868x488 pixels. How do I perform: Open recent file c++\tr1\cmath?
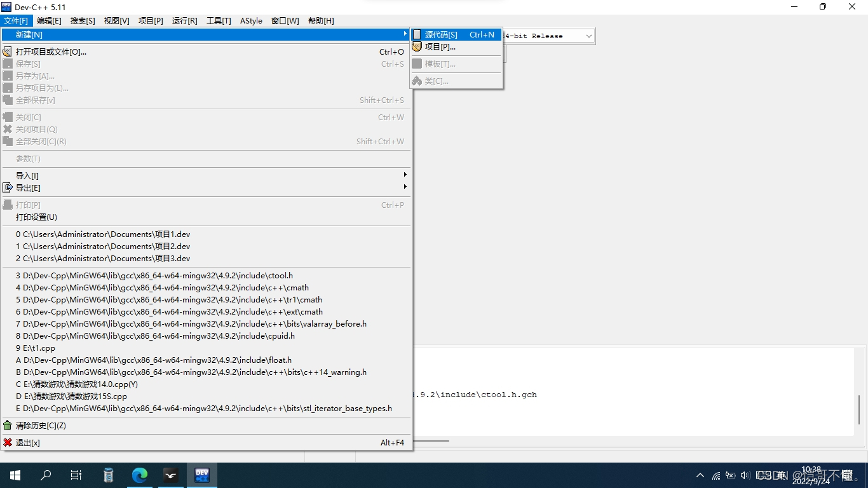(x=207, y=300)
